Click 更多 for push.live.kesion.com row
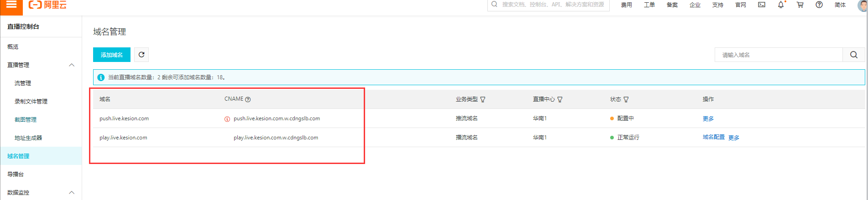Viewport: 868px width, 200px height. click(708, 118)
